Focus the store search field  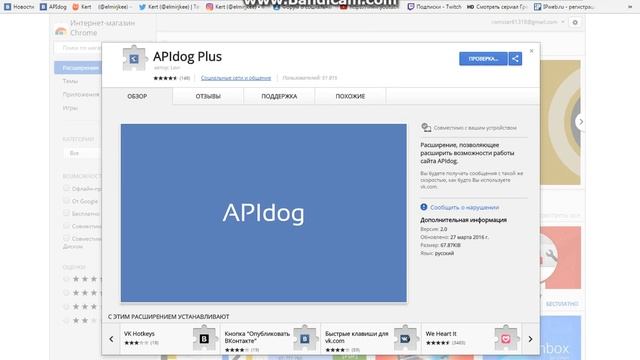click(x=78, y=48)
